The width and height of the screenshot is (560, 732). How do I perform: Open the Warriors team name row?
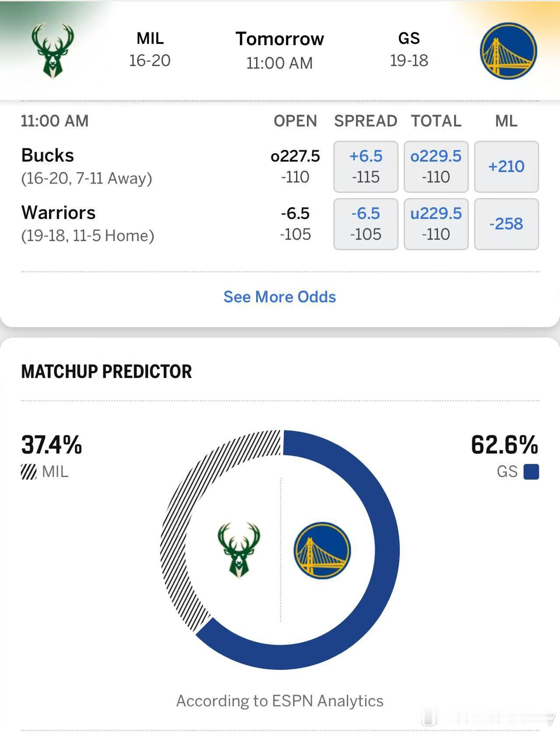coord(58,213)
